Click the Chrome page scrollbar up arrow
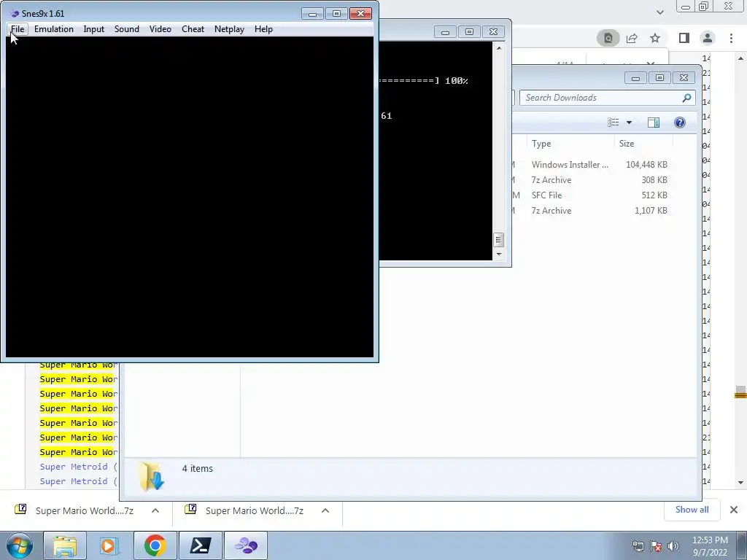Image resolution: width=747 pixels, height=560 pixels. (x=740, y=58)
